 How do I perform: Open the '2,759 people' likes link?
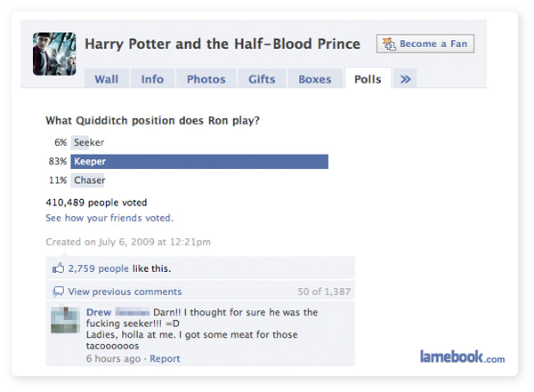coord(98,268)
